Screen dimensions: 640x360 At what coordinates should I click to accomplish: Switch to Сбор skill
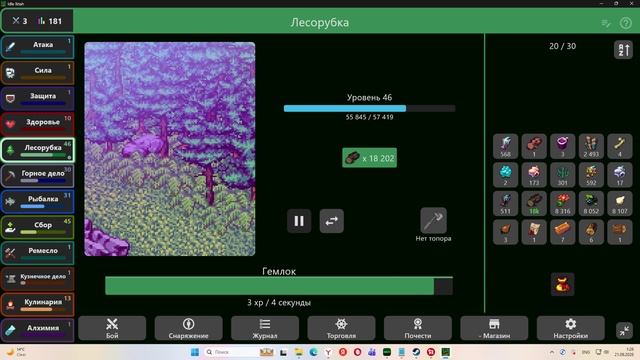37,227
